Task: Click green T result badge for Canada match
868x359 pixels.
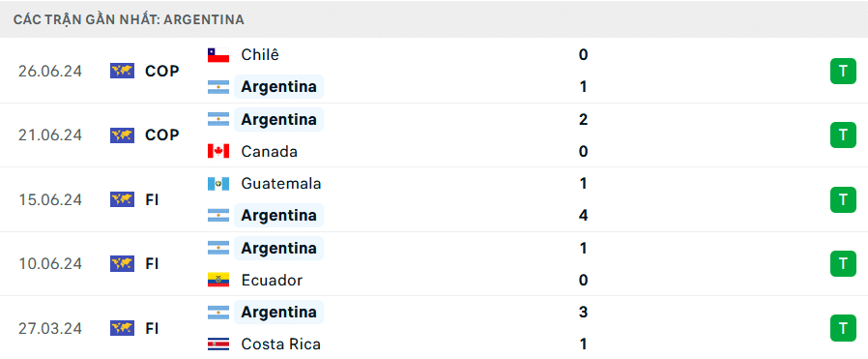Action: (843, 135)
